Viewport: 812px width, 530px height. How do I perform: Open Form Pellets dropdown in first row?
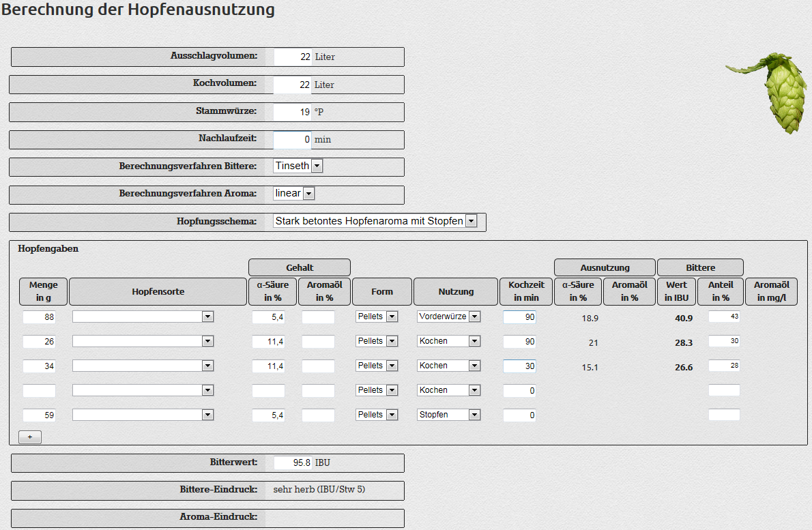pos(377,316)
